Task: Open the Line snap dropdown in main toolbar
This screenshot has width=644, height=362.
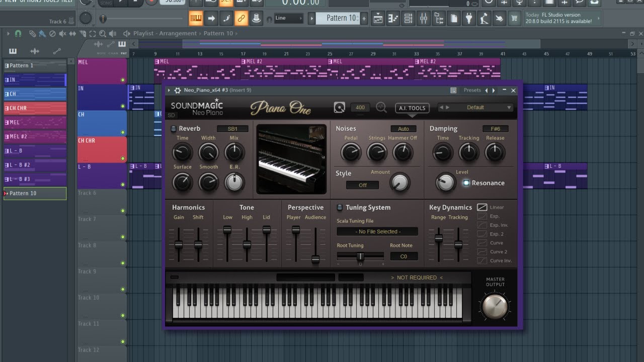Action: coord(289,18)
